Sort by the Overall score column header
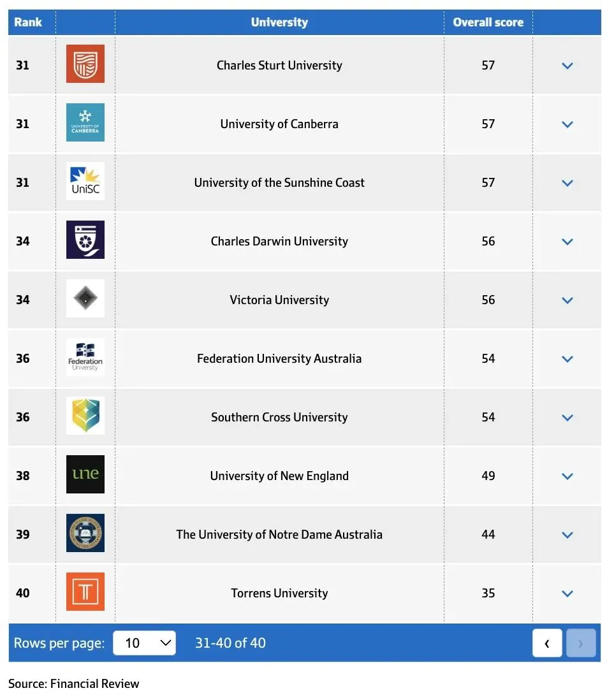The width and height of the screenshot is (607, 700). pos(488,22)
